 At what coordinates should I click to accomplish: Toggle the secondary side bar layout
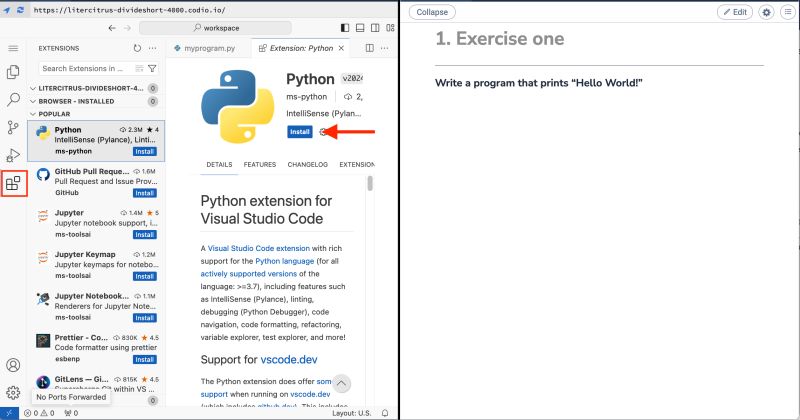click(375, 28)
